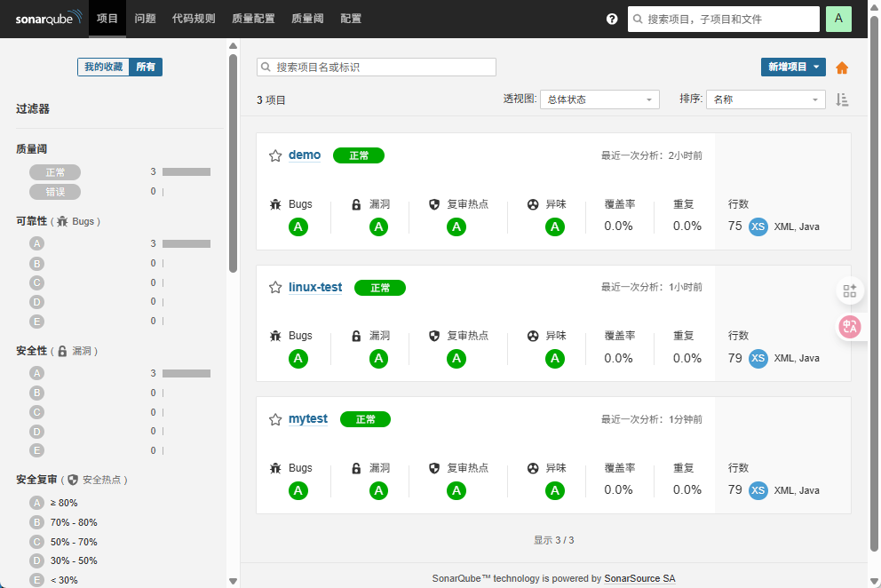
Task: Filter reliability by rating B
Action: point(36,264)
